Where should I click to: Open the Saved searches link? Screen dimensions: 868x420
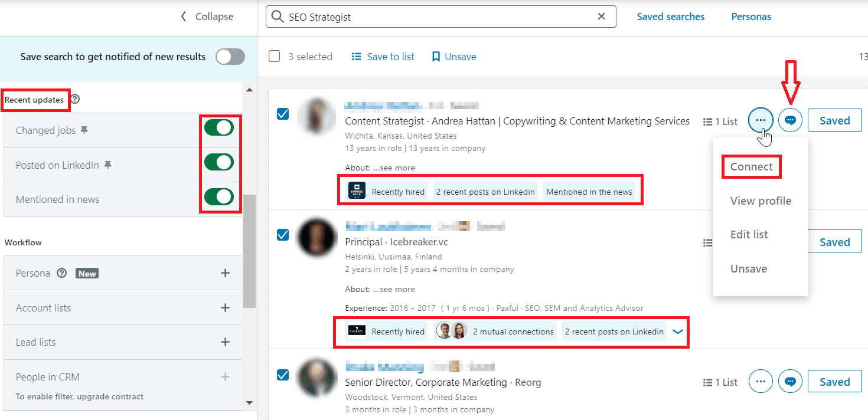(670, 17)
